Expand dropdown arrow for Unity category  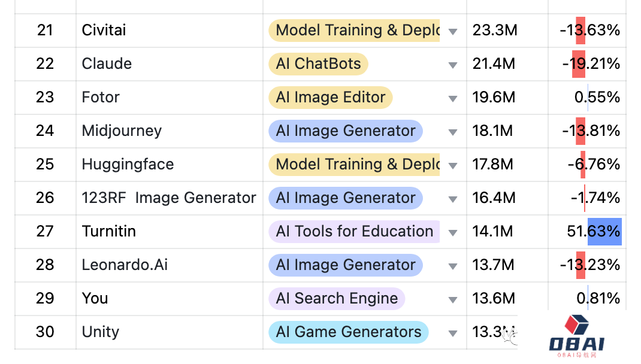(x=452, y=333)
